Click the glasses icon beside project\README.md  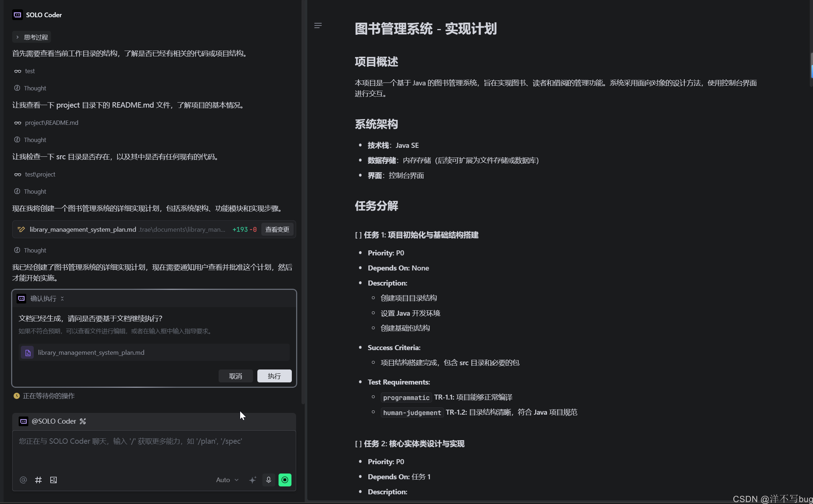18,123
